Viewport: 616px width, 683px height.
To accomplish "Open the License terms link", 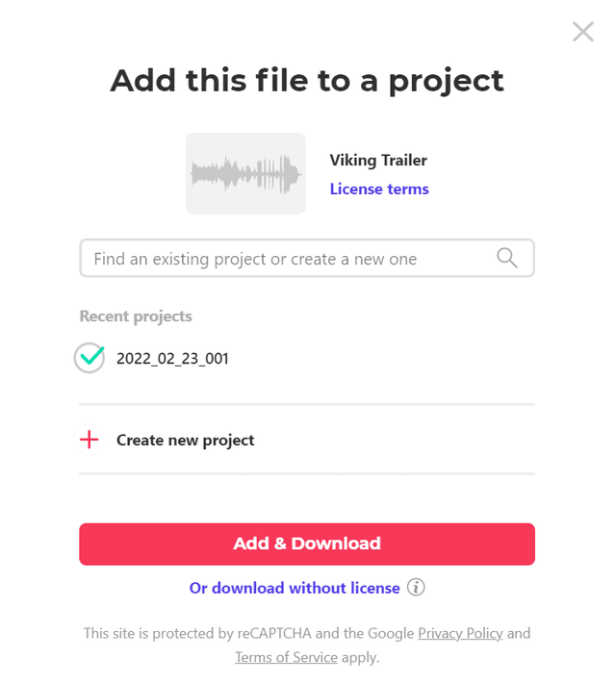I will pyautogui.click(x=379, y=190).
